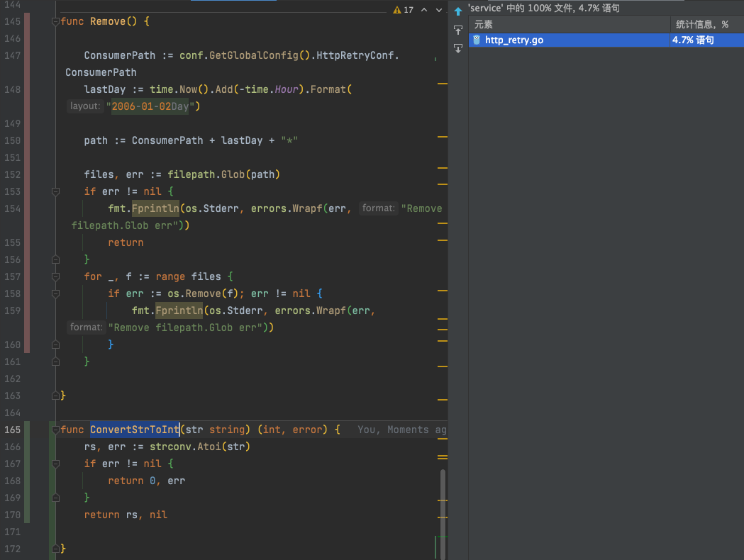Collapse the Remove function at line 145

55,22
